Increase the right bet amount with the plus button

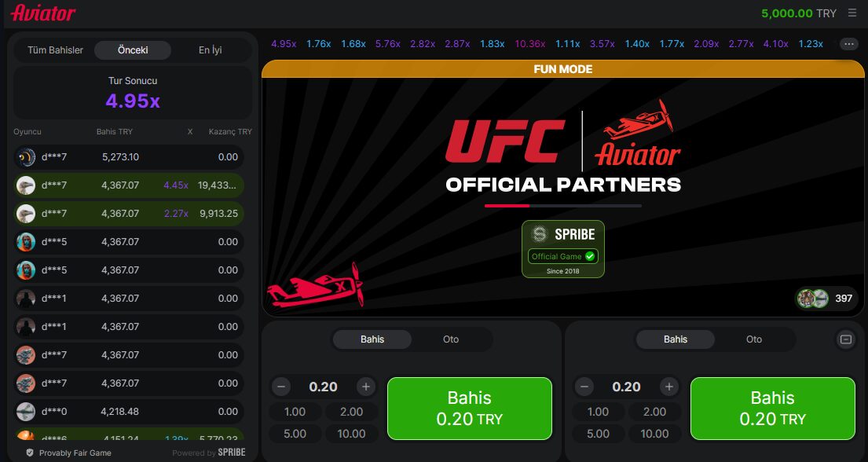668,387
